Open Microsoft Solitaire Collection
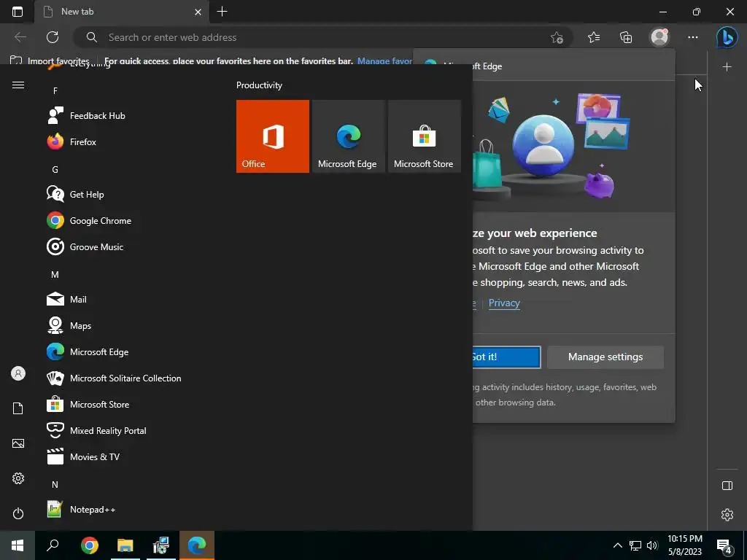This screenshot has height=560, width=747. tap(115, 378)
